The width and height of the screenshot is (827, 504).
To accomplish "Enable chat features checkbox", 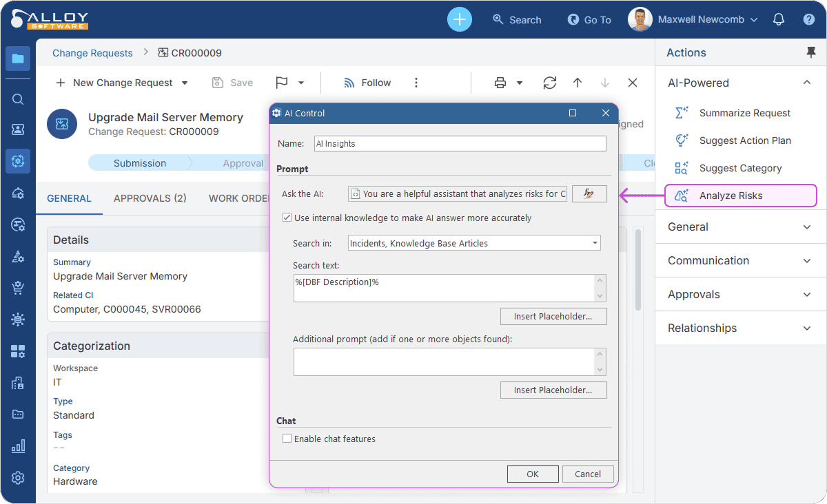I will point(287,439).
